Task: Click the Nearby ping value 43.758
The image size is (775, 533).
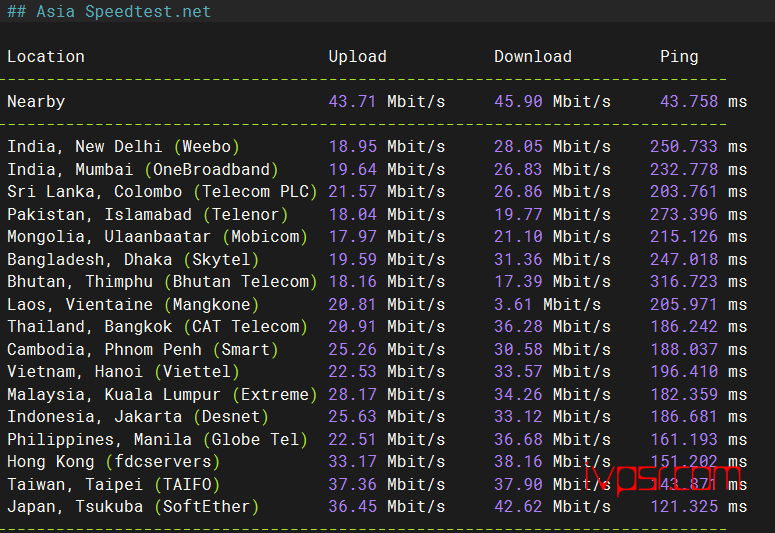Action: pyautogui.click(x=689, y=101)
